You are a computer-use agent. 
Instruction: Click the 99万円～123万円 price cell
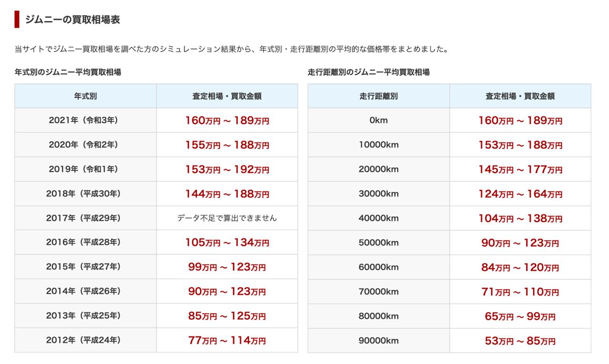[x=227, y=267]
